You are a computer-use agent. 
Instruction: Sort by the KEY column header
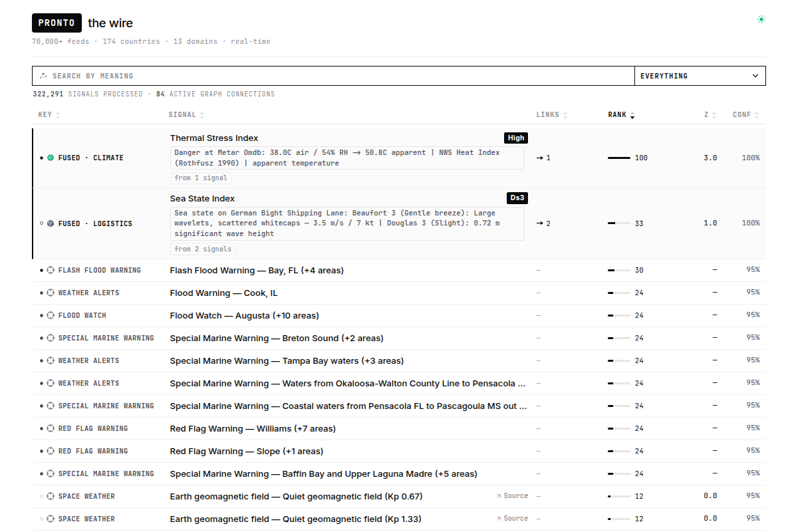(x=49, y=115)
